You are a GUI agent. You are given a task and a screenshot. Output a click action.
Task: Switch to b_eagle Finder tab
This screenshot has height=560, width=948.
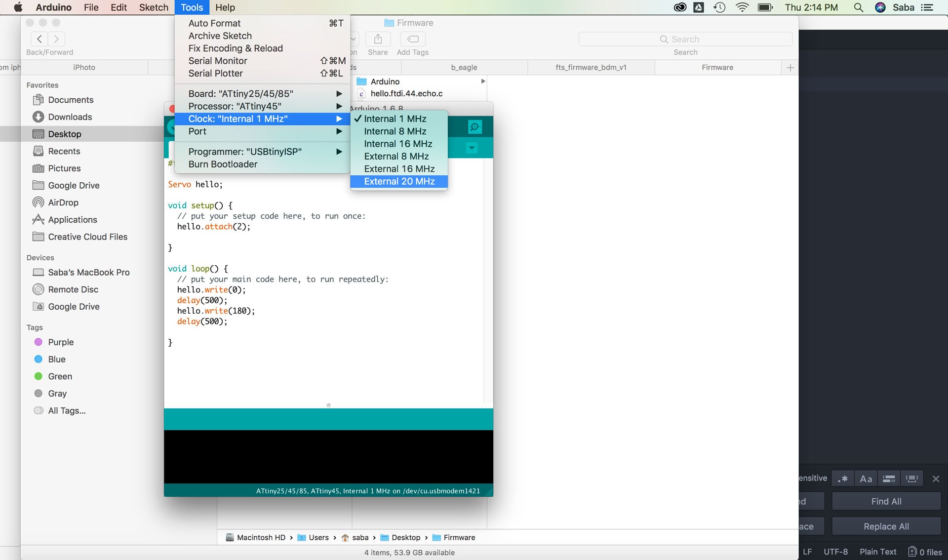pos(464,68)
